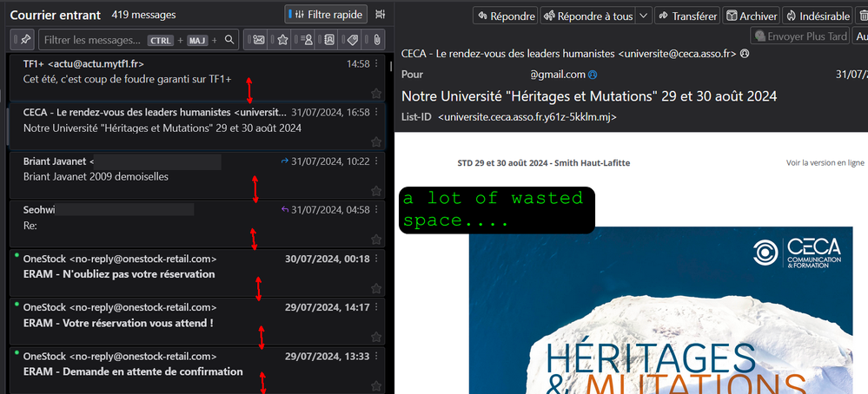
Task: Toggle the Filtre rapide button
Action: click(326, 15)
